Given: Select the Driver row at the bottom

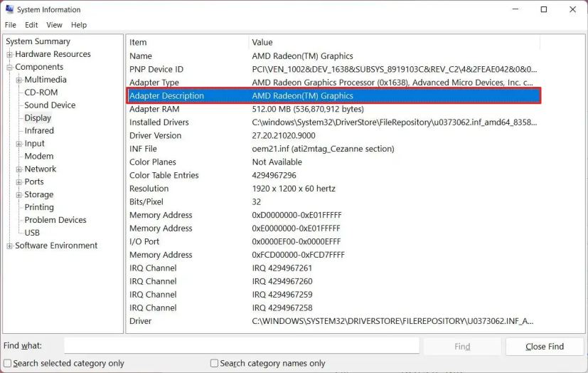Looking at the screenshot, I should click(x=333, y=321).
